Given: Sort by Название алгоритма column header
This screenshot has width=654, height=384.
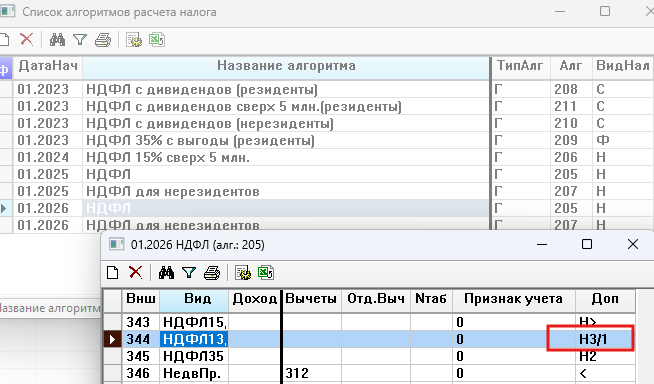Looking at the screenshot, I should click(x=286, y=66).
